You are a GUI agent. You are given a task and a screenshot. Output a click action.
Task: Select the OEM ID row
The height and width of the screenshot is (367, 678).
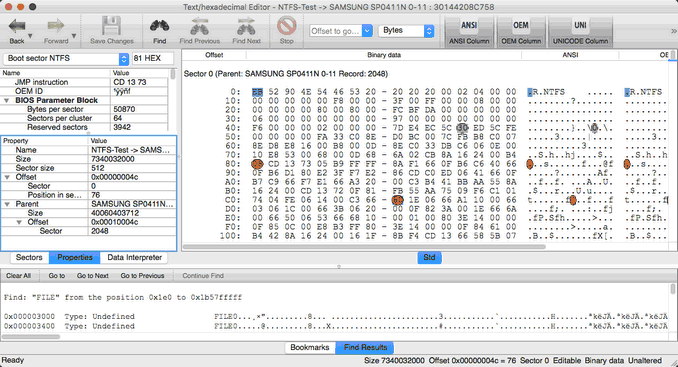point(85,91)
